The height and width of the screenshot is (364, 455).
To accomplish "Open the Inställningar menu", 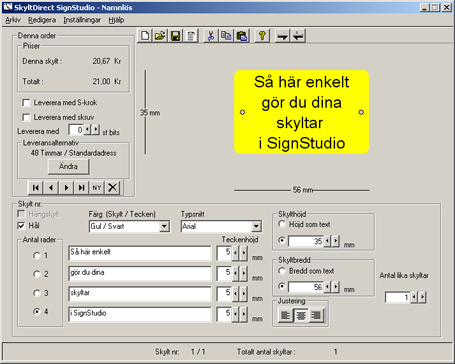I will (x=82, y=20).
